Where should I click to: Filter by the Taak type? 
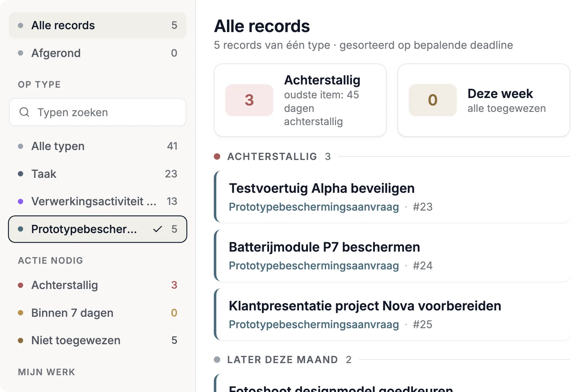pos(97,174)
